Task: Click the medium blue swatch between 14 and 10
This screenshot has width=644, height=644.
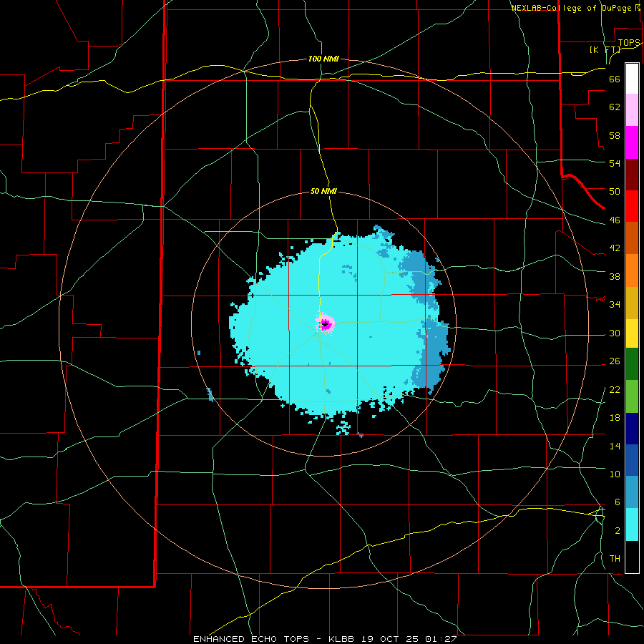Action: click(x=632, y=460)
